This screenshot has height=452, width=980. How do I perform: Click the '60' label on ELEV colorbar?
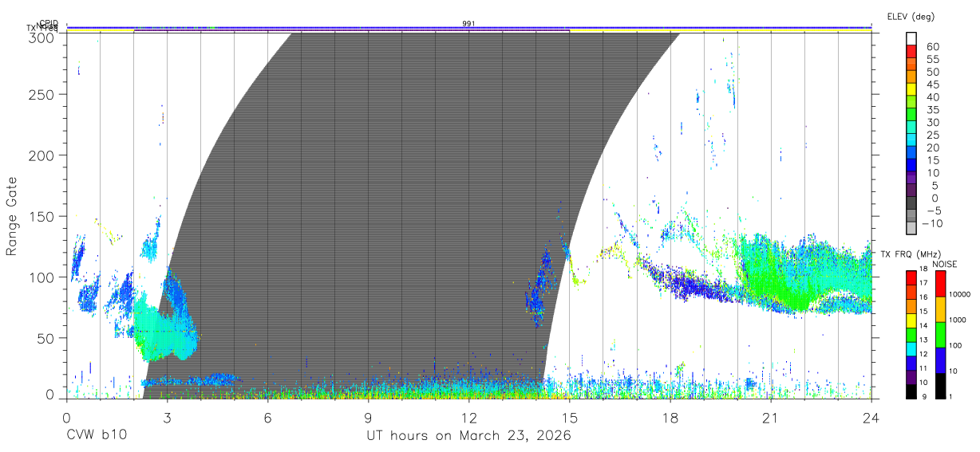click(x=932, y=47)
